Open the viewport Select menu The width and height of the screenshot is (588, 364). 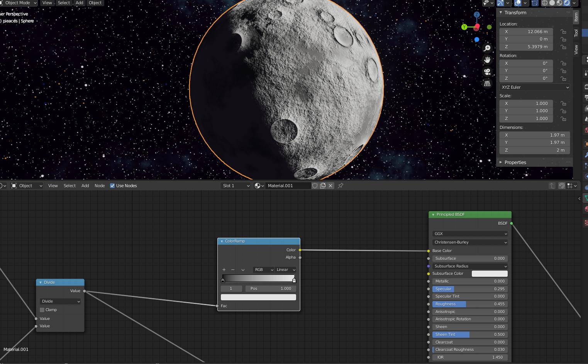point(64,3)
